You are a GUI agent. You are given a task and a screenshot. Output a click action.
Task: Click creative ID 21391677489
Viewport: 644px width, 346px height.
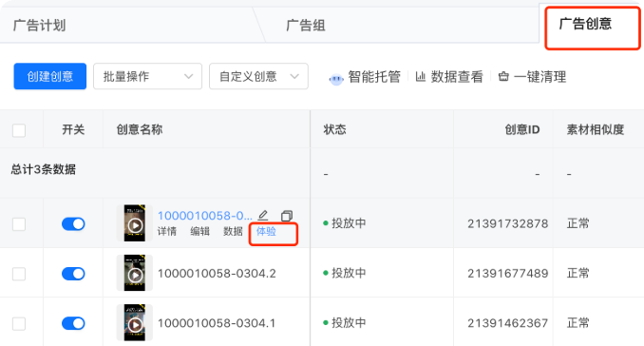tap(508, 274)
